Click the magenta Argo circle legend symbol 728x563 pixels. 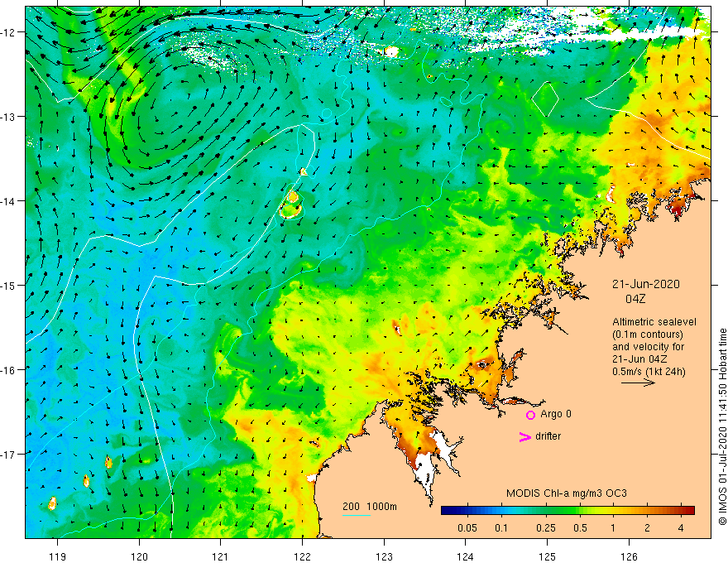point(530,415)
